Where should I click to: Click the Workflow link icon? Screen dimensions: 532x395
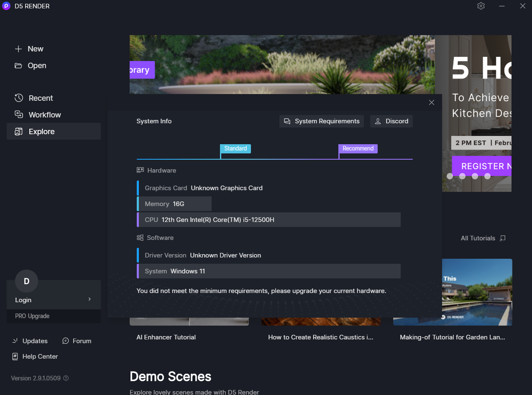coord(19,115)
